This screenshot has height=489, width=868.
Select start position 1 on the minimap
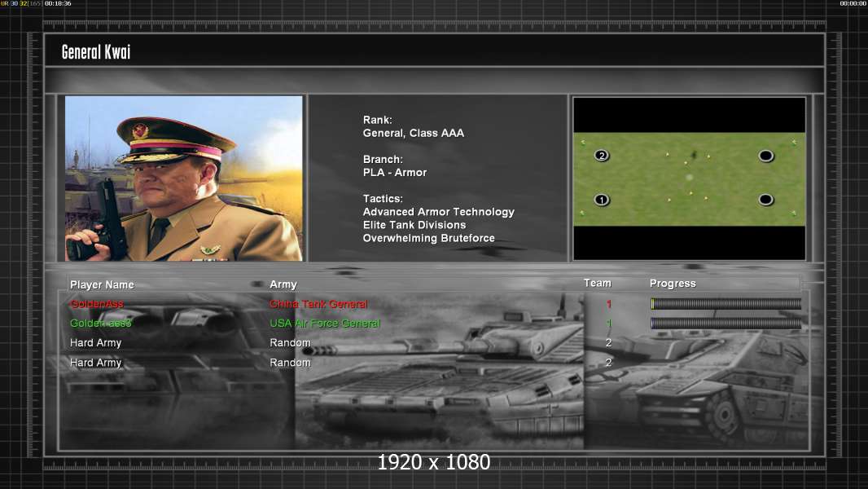tap(602, 200)
